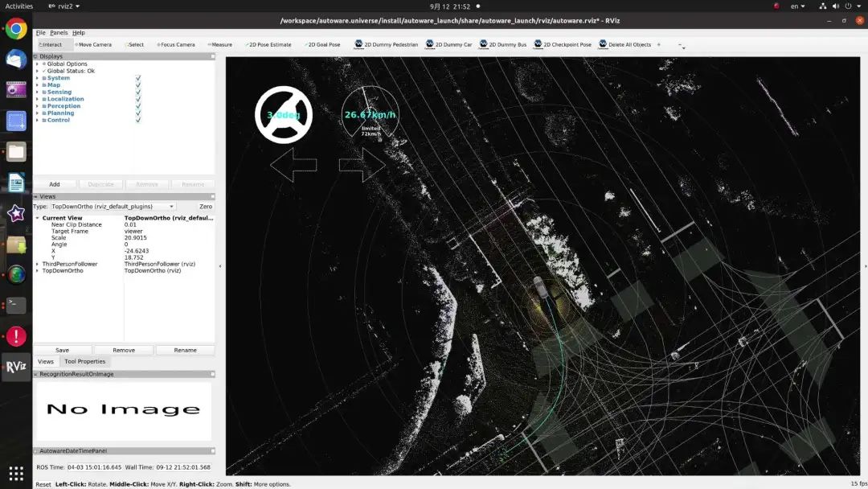
Task: Click Remove button below views list
Action: (x=124, y=350)
